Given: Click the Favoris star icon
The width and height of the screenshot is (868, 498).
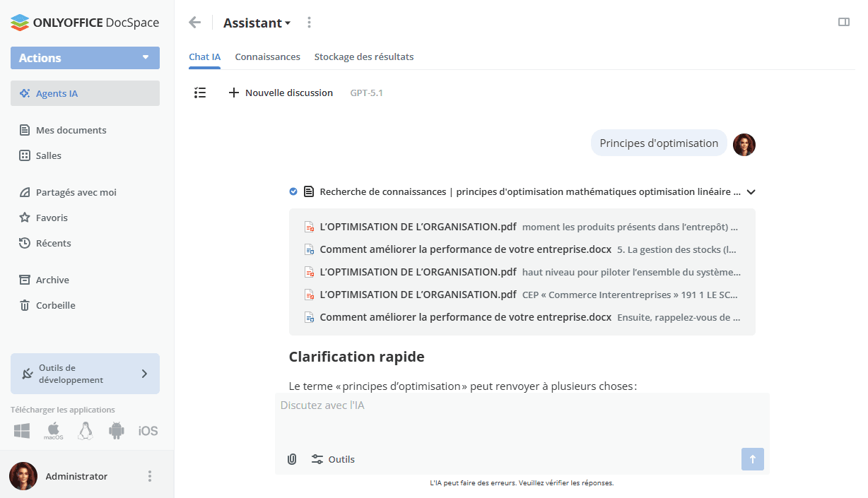Looking at the screenshot, I should point(25,218).
